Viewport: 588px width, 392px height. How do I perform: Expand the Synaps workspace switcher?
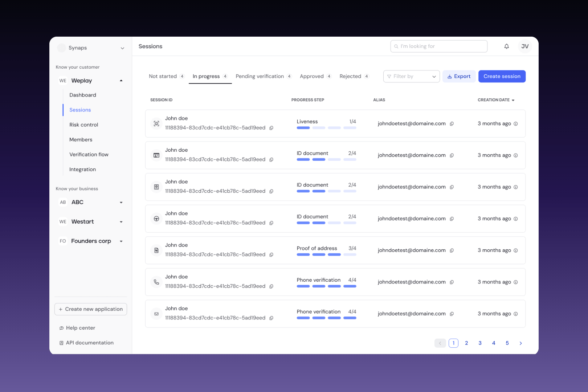(x=122, y=48)
